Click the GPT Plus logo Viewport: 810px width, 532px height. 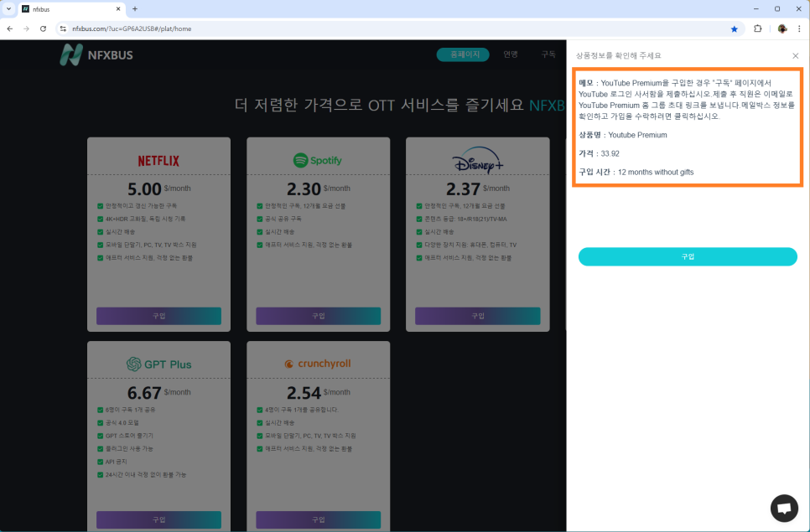pyautogui.click(x=158, y=364)
